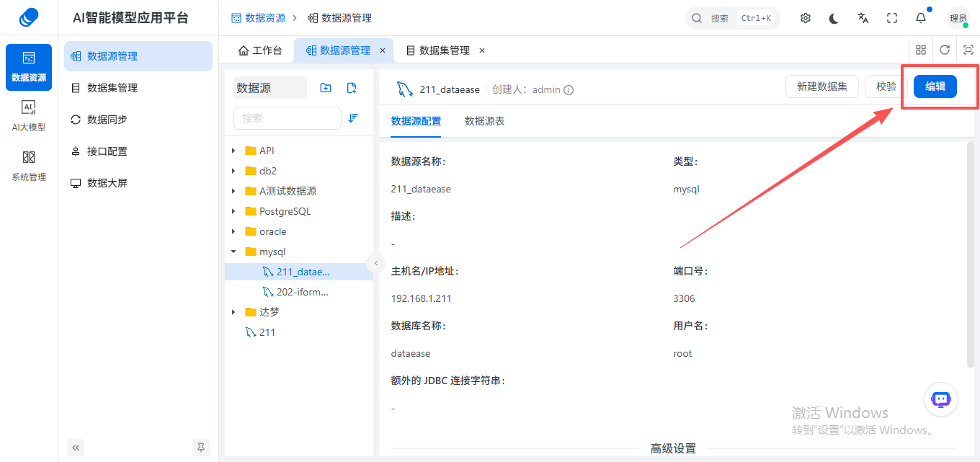Open 数据集管理 in side menu
980x462 pixels.
coord(138,88)
